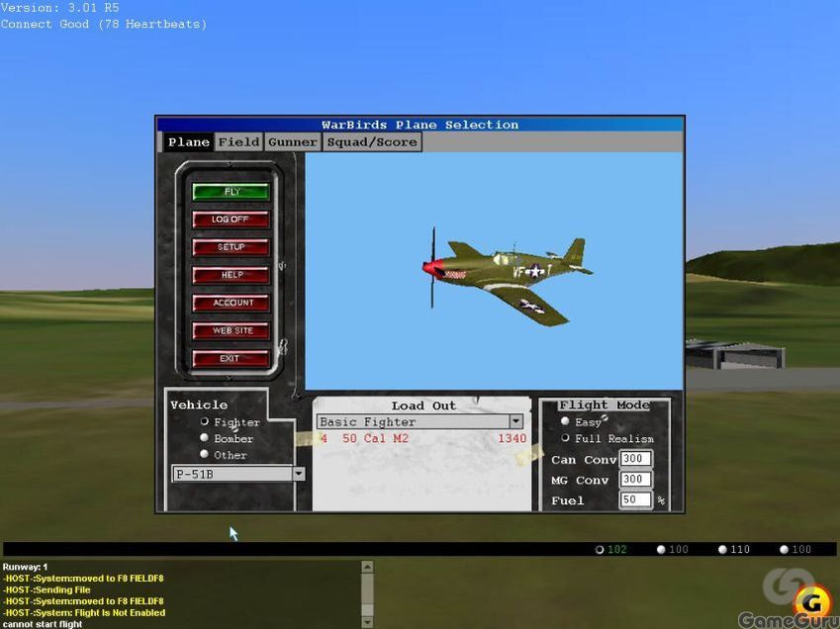Click the LOG OFF button

point(231,220)
